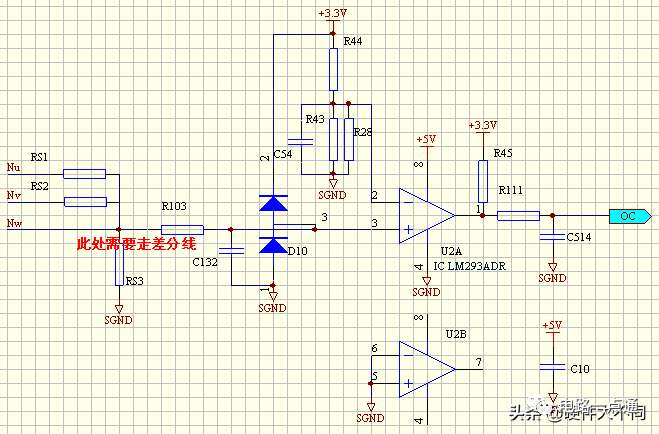This screenshot has width=659, height=434.
Task: Click capacitor C514 symbol
Action: [x=553, y=237]
